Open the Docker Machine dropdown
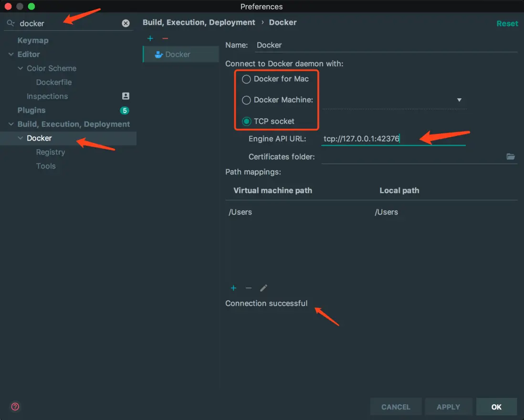 [x=459, y=100]
